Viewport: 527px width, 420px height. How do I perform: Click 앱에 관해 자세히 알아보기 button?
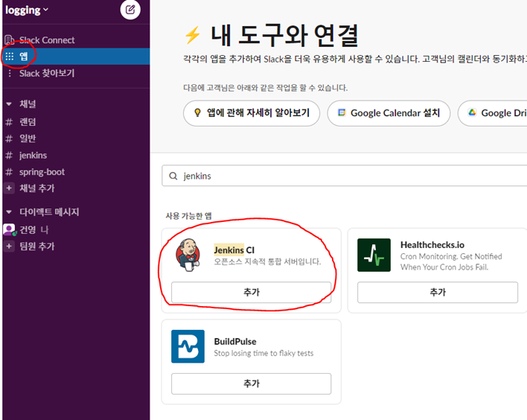tap(252, 113)
